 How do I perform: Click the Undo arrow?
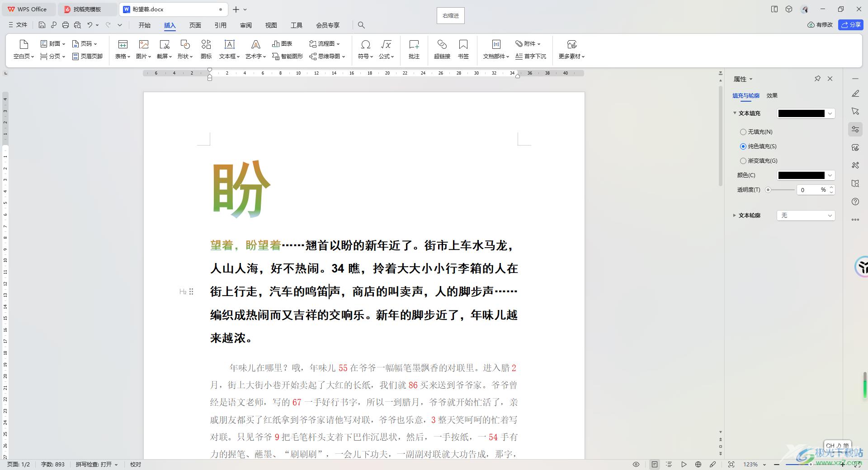click(90, 25)
